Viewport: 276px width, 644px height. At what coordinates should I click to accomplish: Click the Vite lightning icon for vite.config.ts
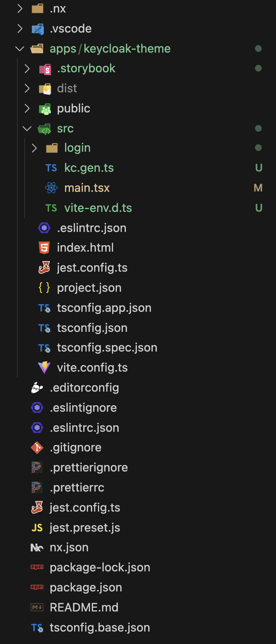click(x=44, y=367)
